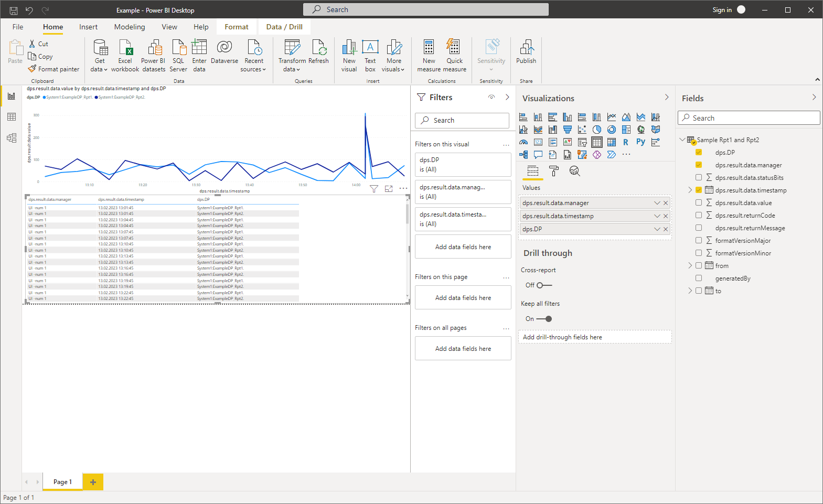
Task: Open dropdown for dps.result.data.timestamp value
Action: [657, 216]
